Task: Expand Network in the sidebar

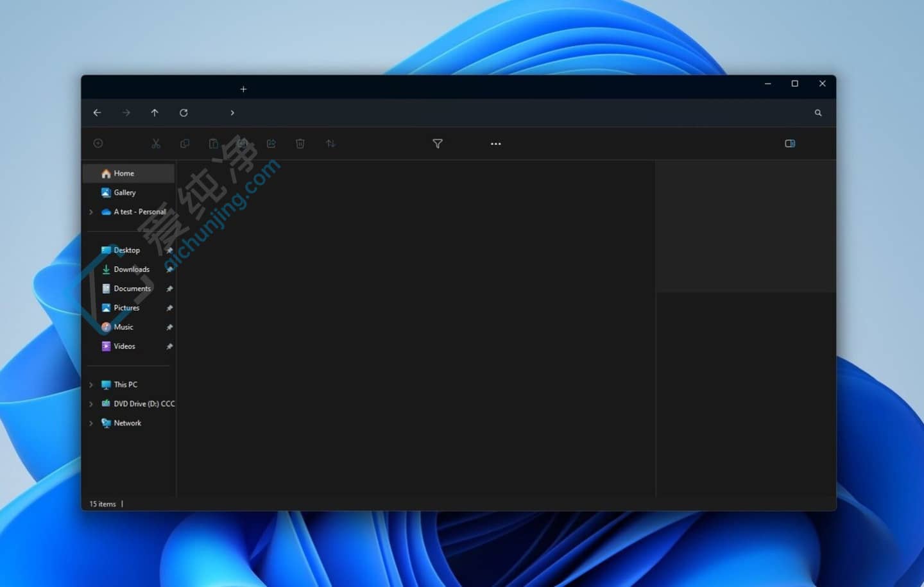Action: 90,423
